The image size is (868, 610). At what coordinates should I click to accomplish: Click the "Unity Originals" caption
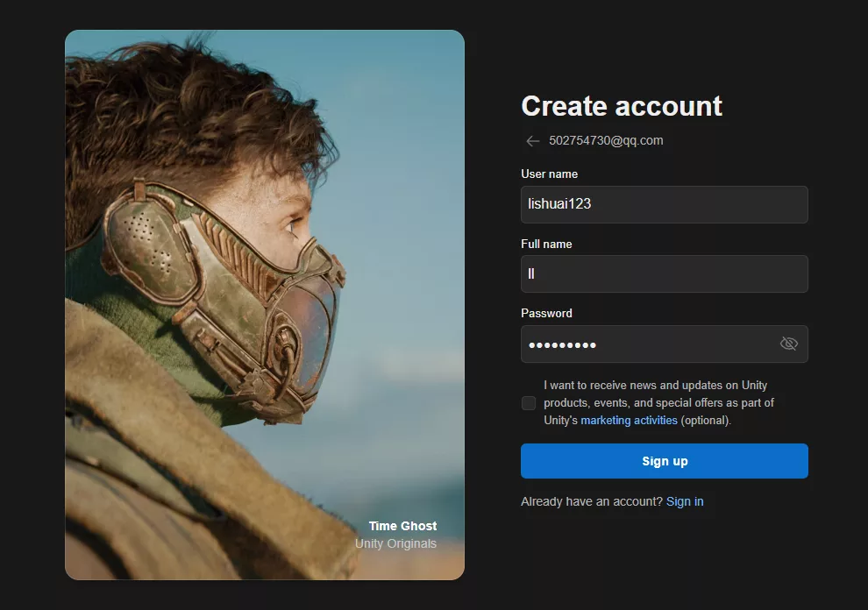pos(395,544)
